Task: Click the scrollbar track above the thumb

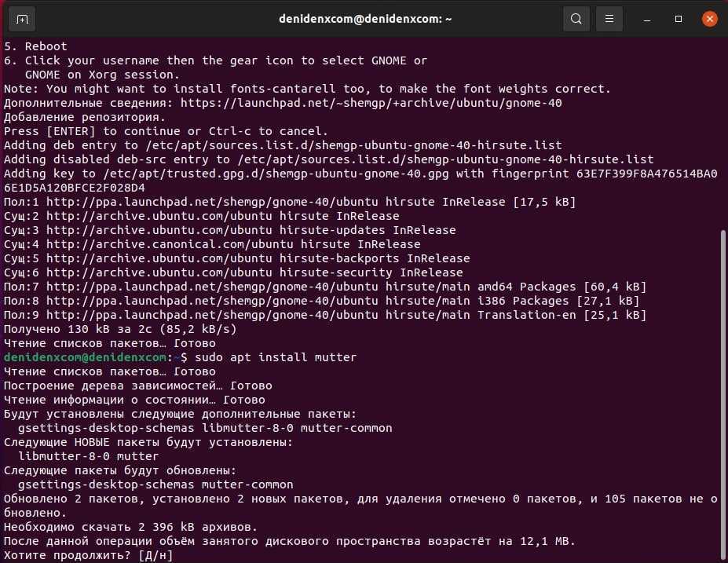Action: point(723,133)
